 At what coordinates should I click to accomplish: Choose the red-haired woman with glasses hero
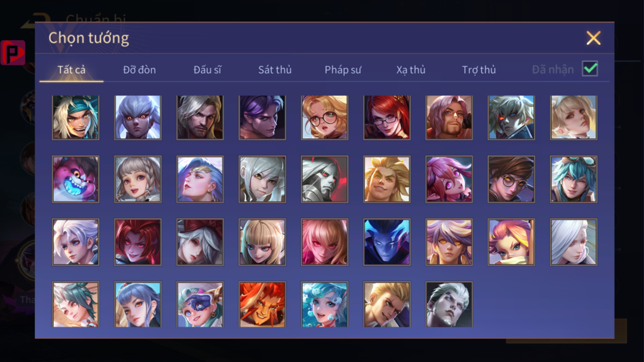click(387, 117)
